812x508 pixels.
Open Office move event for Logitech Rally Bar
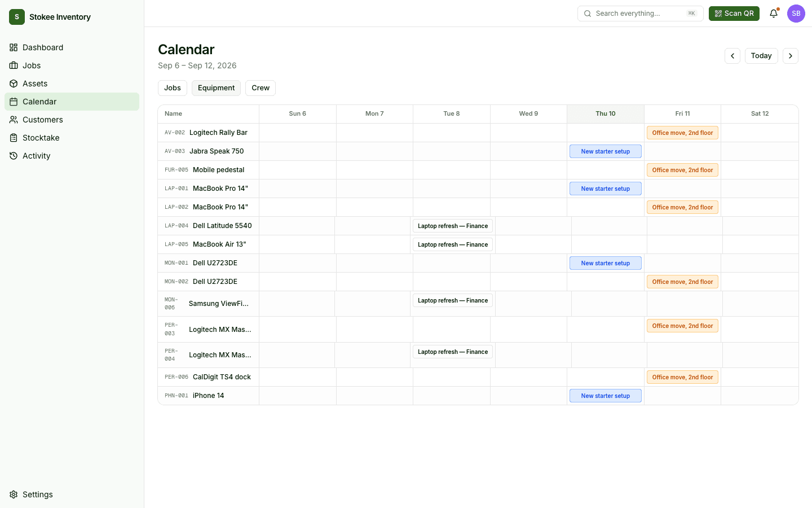pos(682,133)
